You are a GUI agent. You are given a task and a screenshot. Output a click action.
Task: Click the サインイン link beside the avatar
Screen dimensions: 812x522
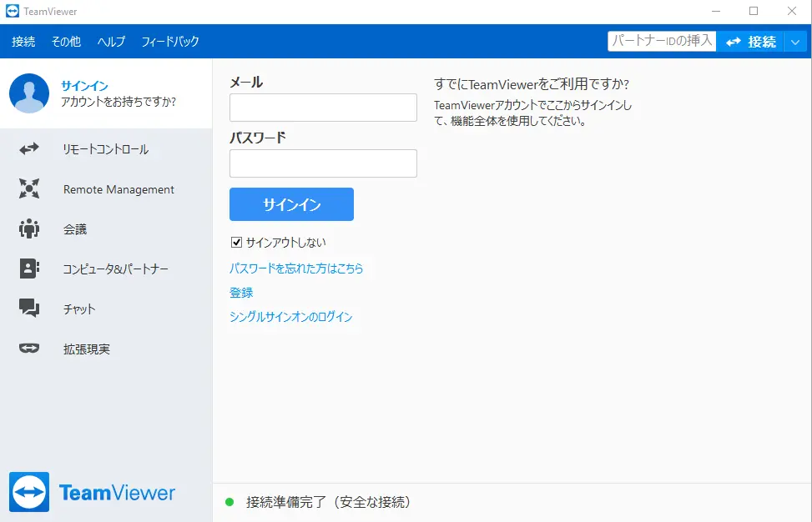click(x=84, y=86)
